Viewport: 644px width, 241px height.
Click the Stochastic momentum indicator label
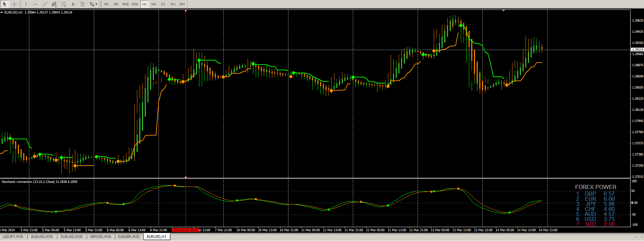39,182
